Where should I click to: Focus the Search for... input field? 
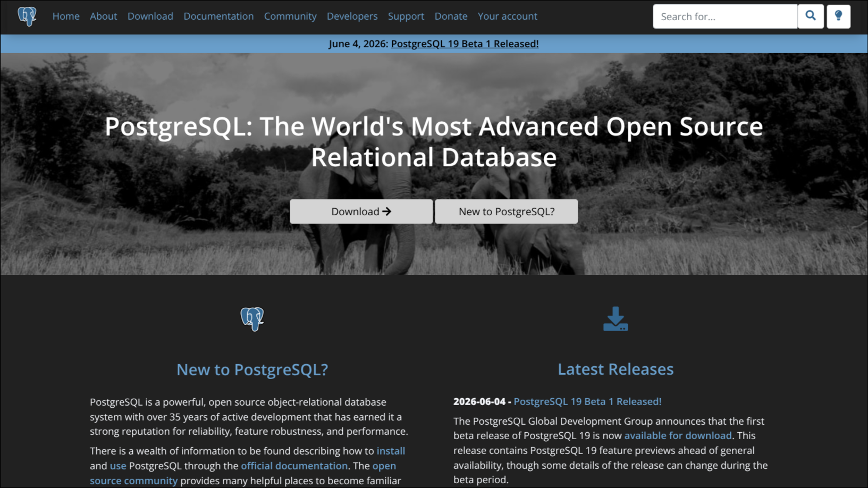pos(725,16)
